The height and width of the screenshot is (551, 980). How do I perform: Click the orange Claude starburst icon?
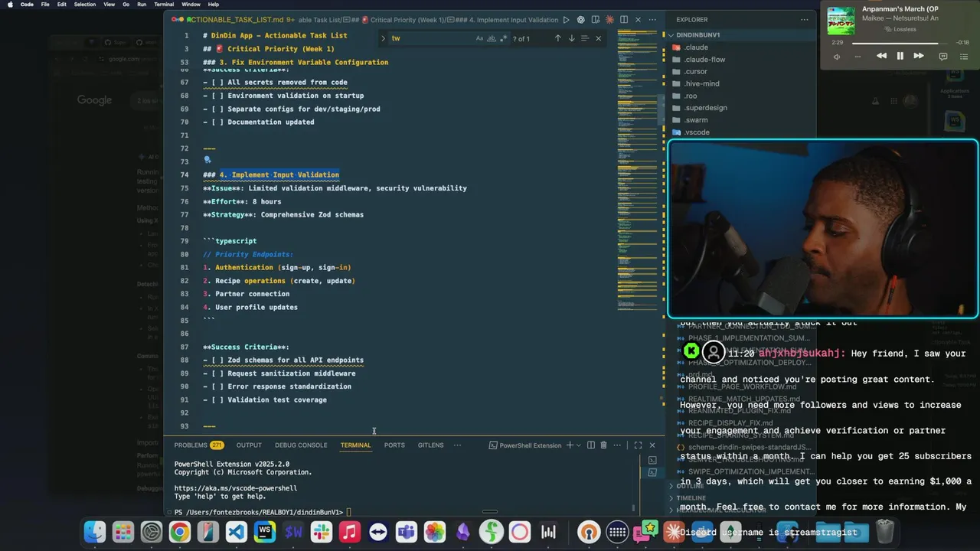coord(609,19)
